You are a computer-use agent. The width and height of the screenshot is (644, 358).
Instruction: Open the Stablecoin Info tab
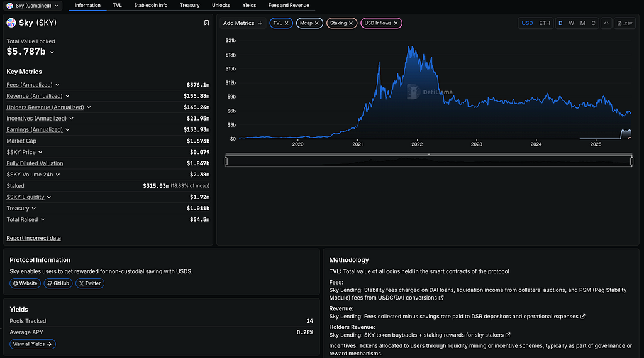pyautogui.click(x=151, y=5)
